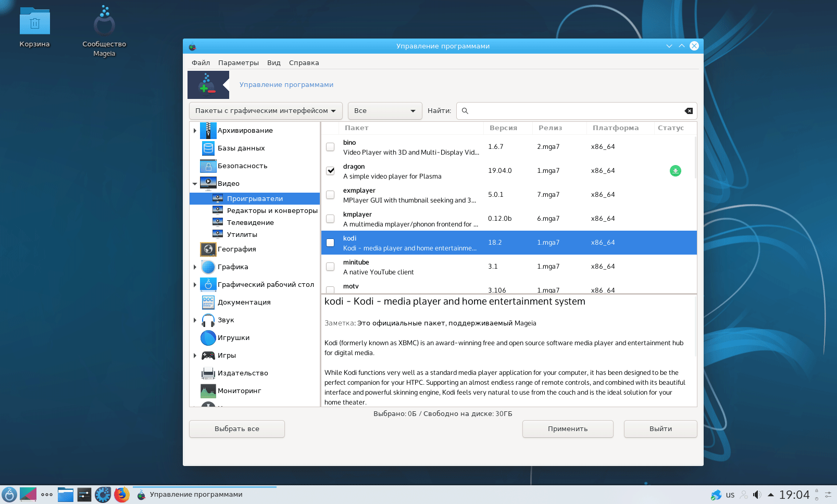Click the Security category lock icon
The image size is (837, 504).
tap(208, 166)
